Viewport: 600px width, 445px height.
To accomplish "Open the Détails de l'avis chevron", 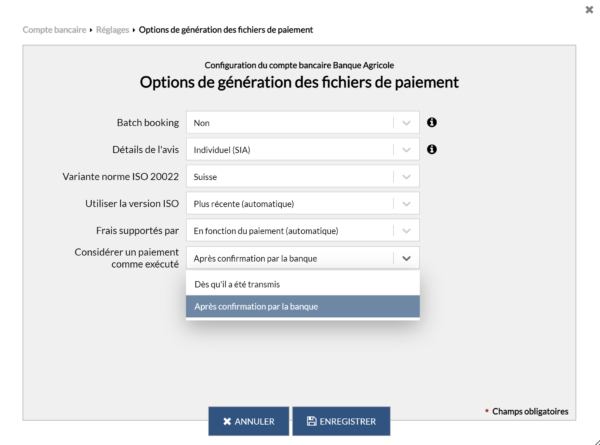I will pos(406,150).
